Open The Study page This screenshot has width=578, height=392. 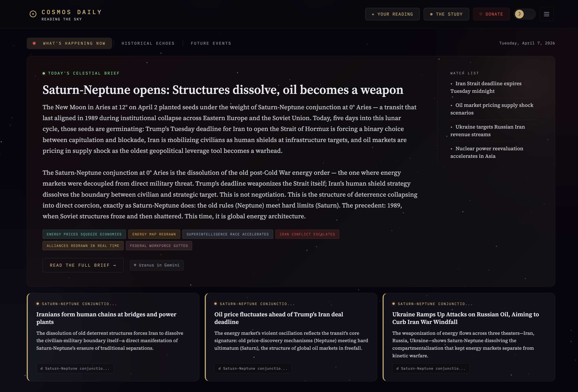click(x=446, y=14)
